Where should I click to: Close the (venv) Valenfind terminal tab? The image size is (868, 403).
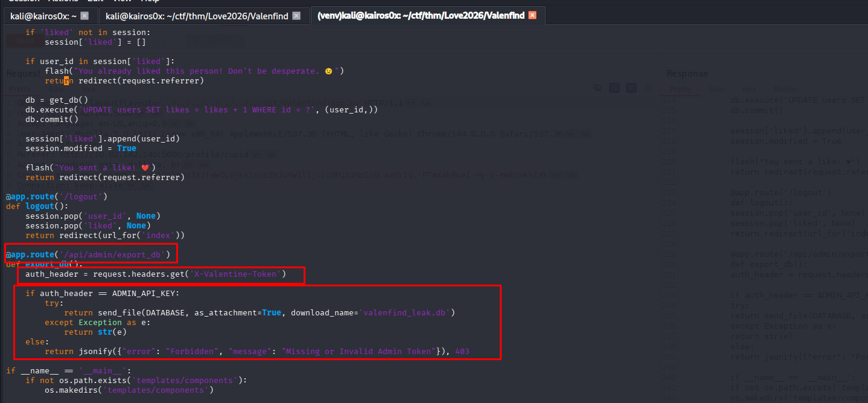(x=532, y=16)
